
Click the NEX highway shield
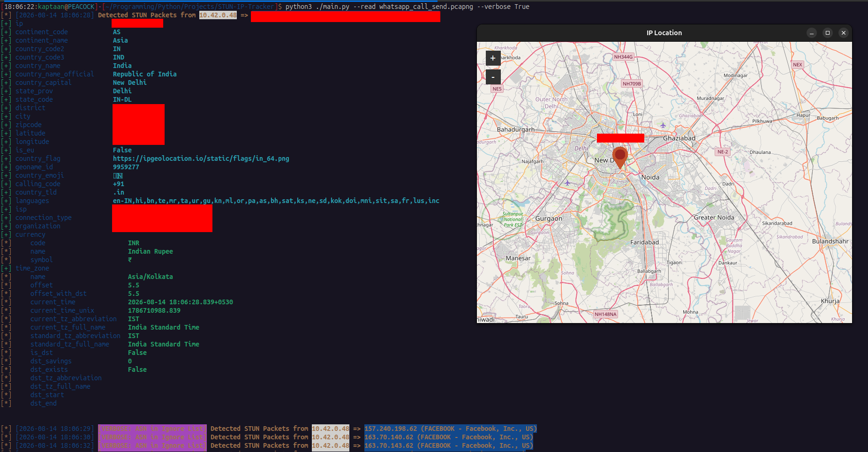coord(798,65)
